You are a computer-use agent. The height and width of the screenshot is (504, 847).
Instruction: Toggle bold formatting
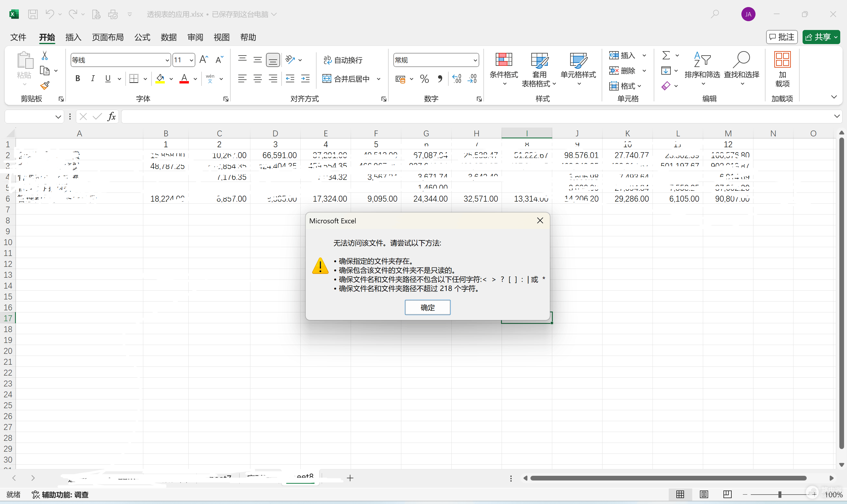pyautogui.click(x=78, y=78)
